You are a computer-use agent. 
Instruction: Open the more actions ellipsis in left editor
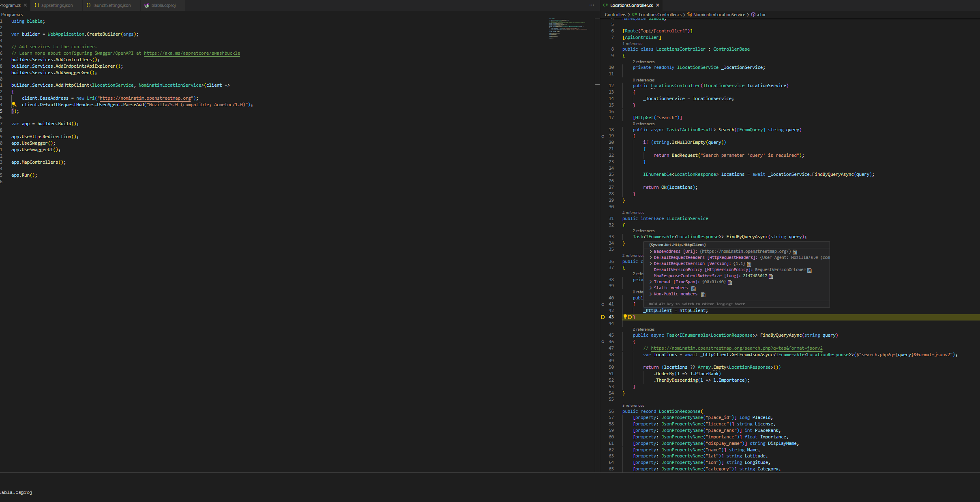(x=592, y=5)
